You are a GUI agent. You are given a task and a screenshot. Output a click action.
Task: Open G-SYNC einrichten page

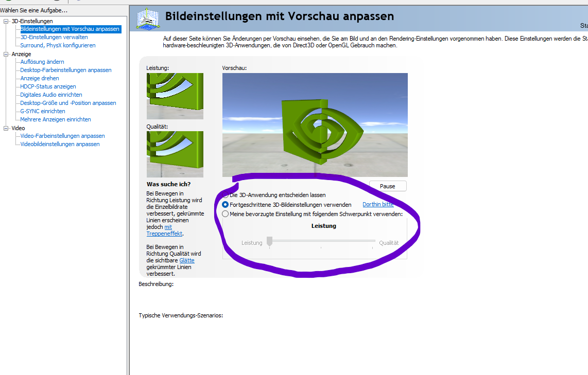click(42, 111)
